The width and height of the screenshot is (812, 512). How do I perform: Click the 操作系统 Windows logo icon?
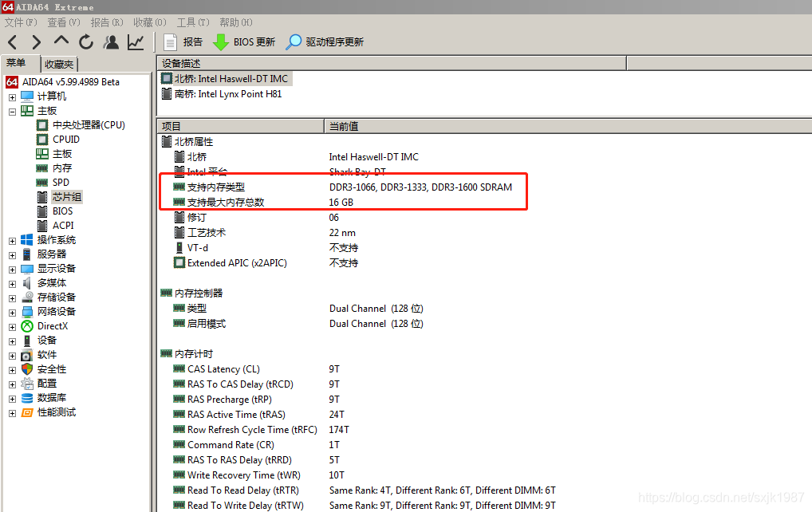click(27, 240)
